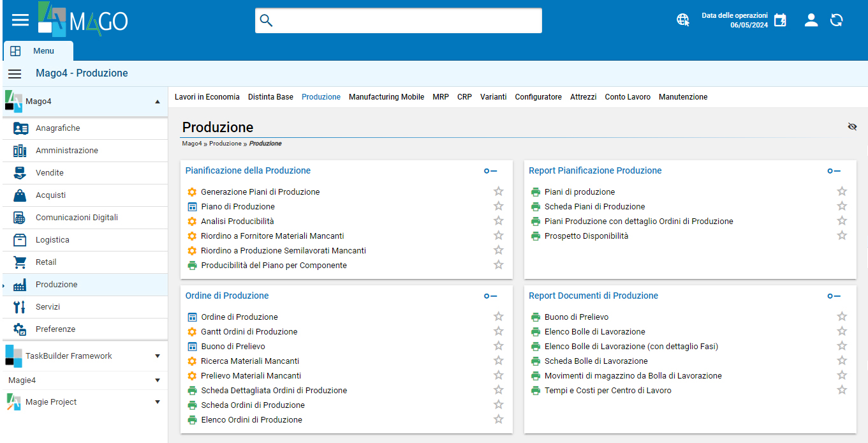Click the search input field
This screenshot has height=443, width=868.
[x=399, y=20]
